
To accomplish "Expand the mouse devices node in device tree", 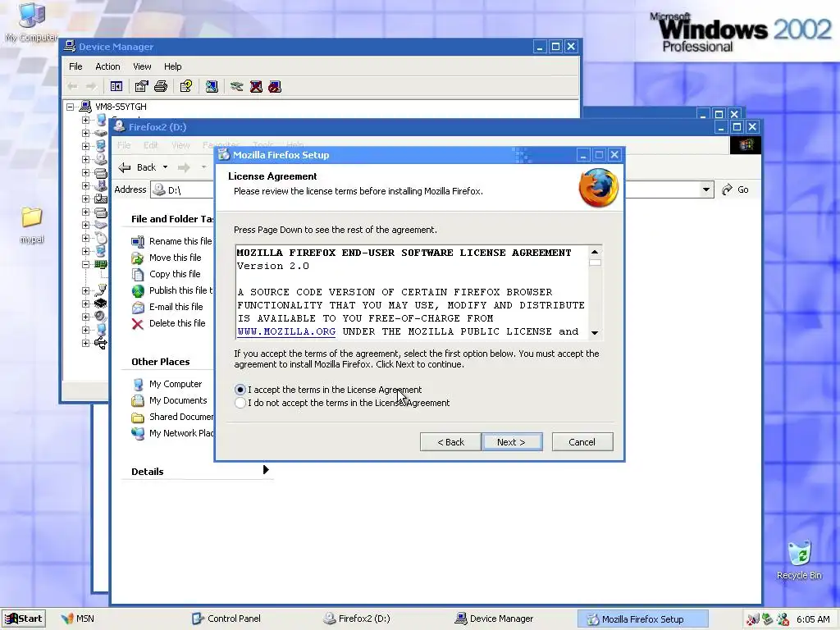I will pyautogui.click(x=85, y=238).
